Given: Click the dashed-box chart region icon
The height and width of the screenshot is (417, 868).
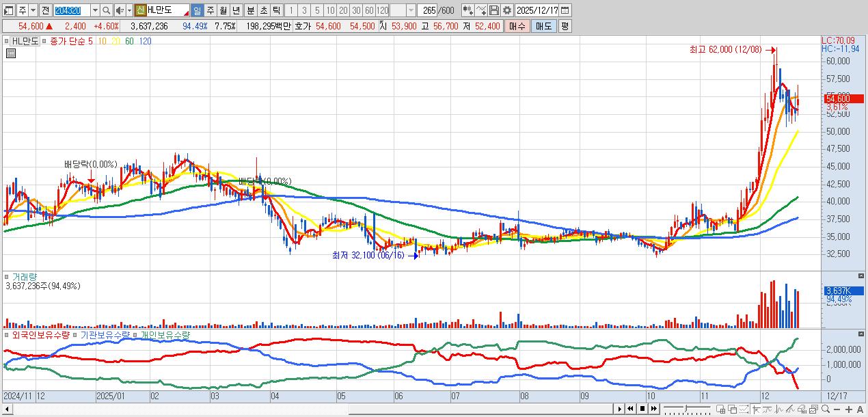Looking at the screenshot, I should (x=744, y=409).
